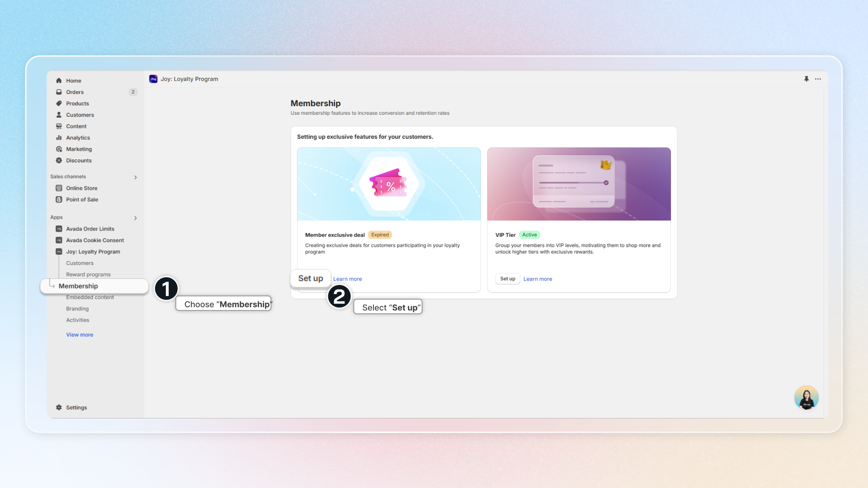Expand the Sales channels chevron
This screenshot has width=868, height=488.
(135, 177)
